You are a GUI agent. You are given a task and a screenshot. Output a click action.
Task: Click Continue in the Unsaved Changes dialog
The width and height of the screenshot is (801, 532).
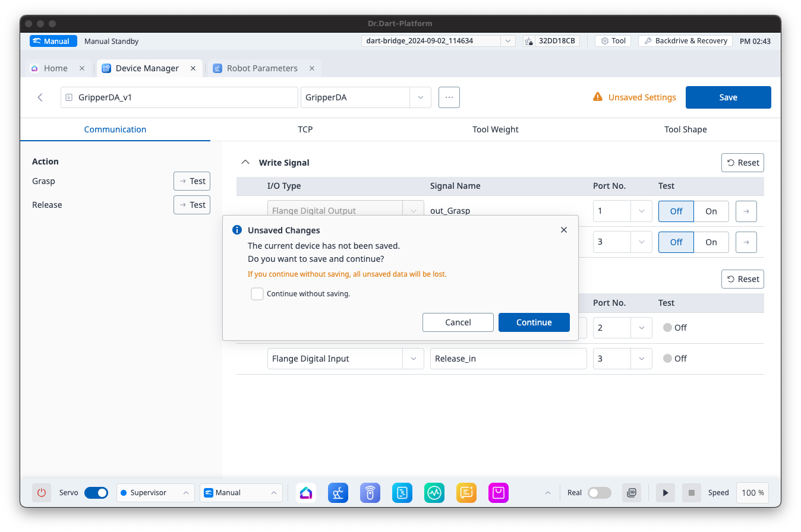click(534, 322)
